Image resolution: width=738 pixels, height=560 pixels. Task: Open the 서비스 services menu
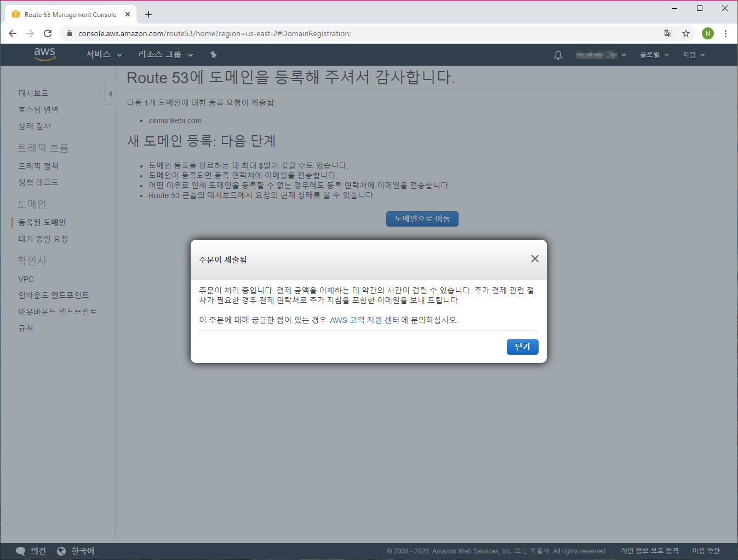pos(104,54)
